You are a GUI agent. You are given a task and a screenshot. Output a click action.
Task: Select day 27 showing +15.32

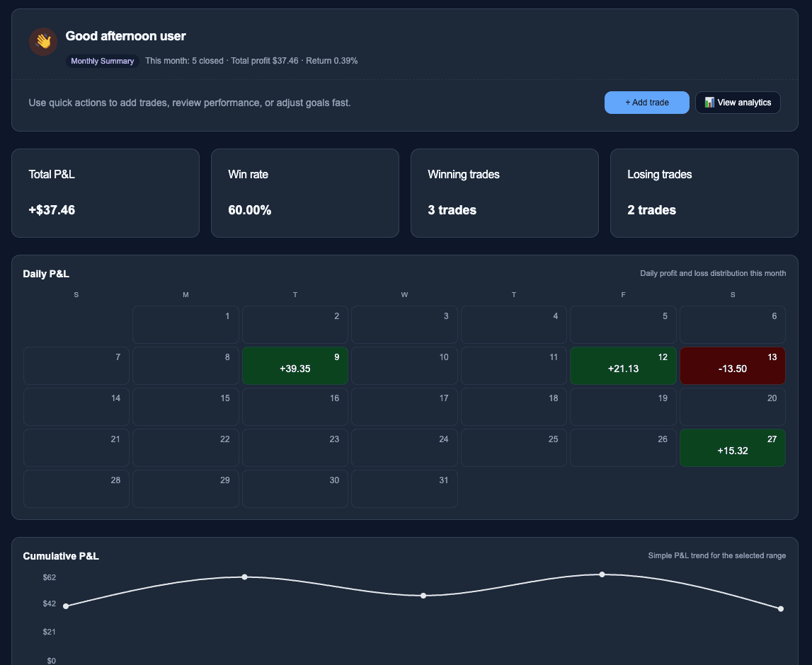pyautogui.click(x=732, y=447)
